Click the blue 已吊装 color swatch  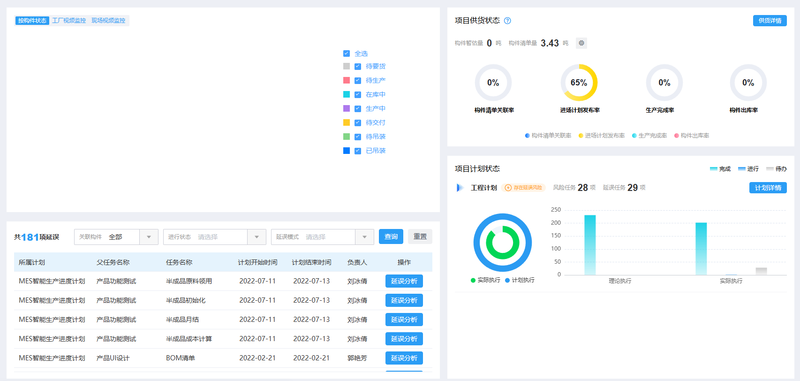click(x=346, y=151)
